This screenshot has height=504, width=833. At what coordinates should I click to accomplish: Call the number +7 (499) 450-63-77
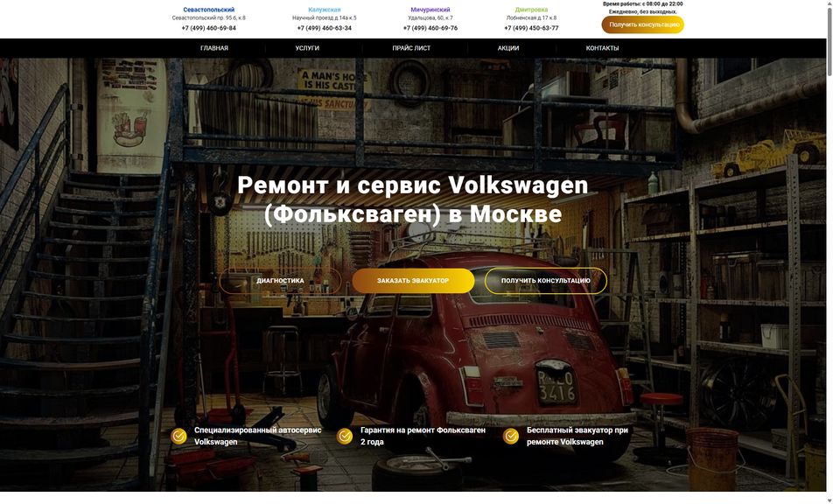(x=531, y=28)
